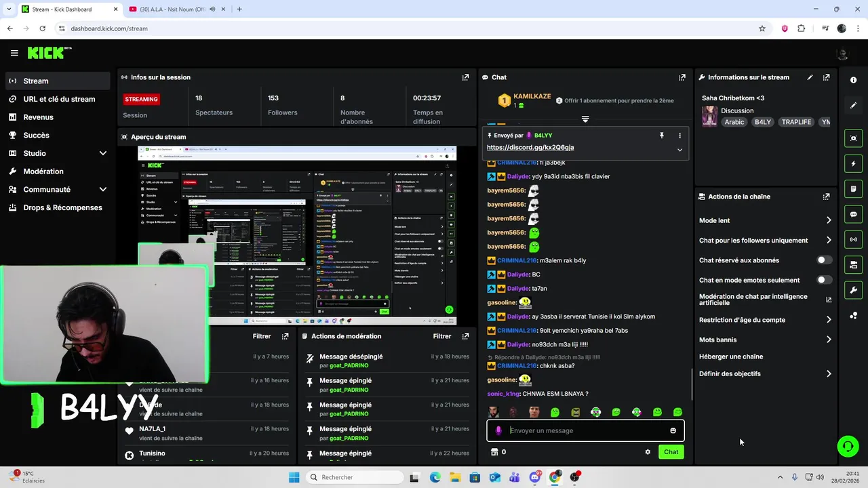Expand the Mode lent option
This screenshot has width=868, height=488.
(x=829, y=220)
